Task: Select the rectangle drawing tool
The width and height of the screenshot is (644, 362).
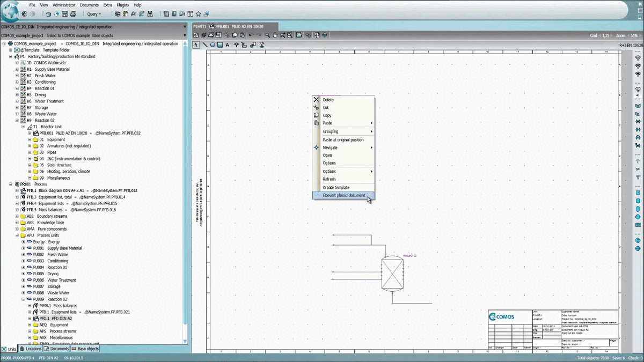Action: (220, 45)
